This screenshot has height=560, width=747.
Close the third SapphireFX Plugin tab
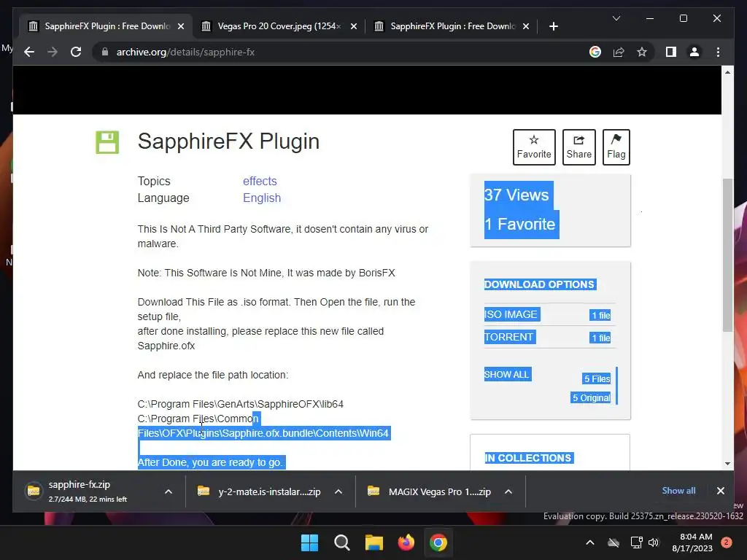525,26
